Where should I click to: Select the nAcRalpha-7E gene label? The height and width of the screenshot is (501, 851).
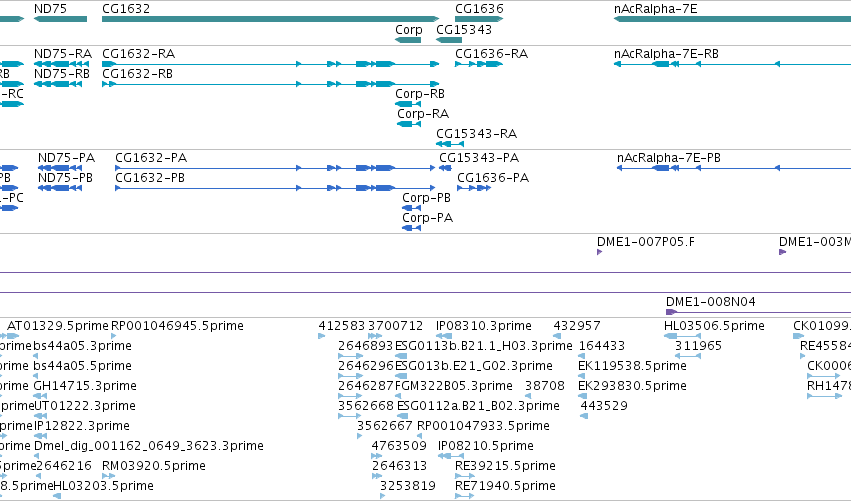pyautogui.click(x=656, y=9)
